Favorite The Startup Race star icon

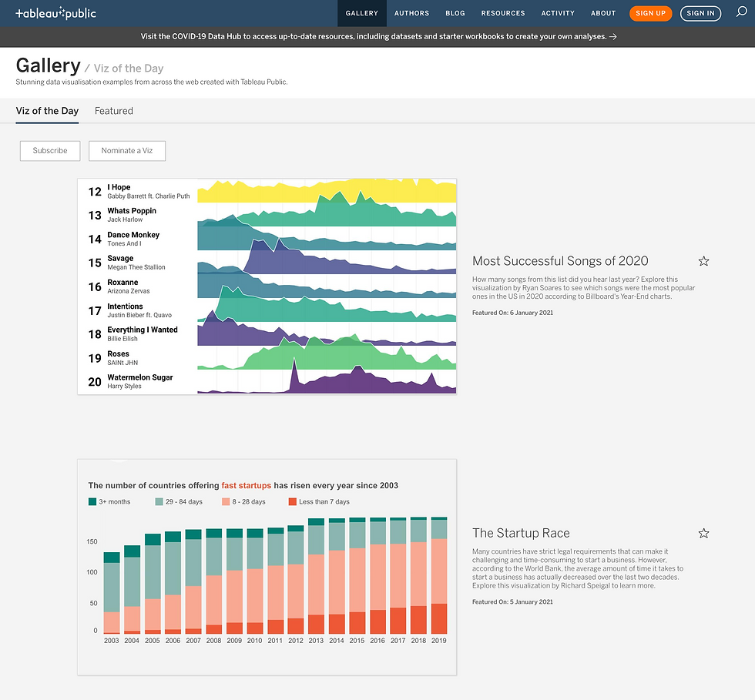pyautogui.click(x=703, y=533)
